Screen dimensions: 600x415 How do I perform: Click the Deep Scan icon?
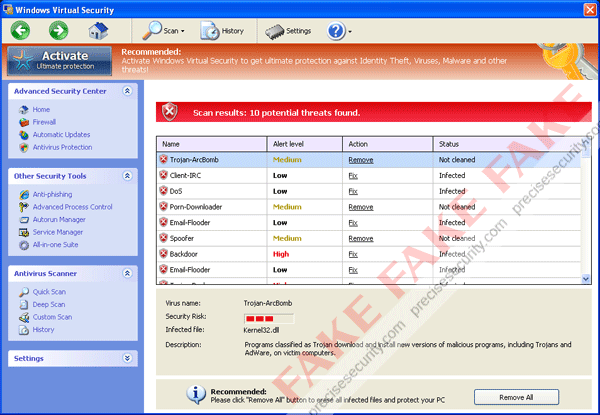[x=24, y=305]
